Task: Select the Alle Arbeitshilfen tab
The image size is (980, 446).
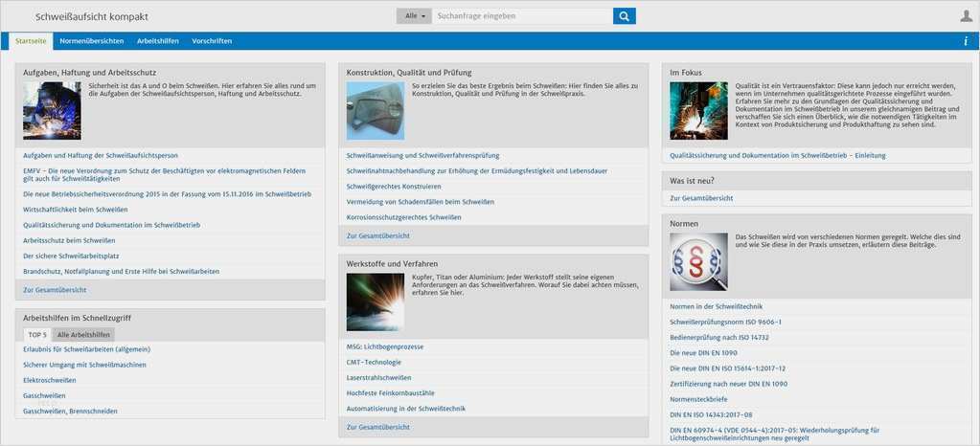Action: 84,335
